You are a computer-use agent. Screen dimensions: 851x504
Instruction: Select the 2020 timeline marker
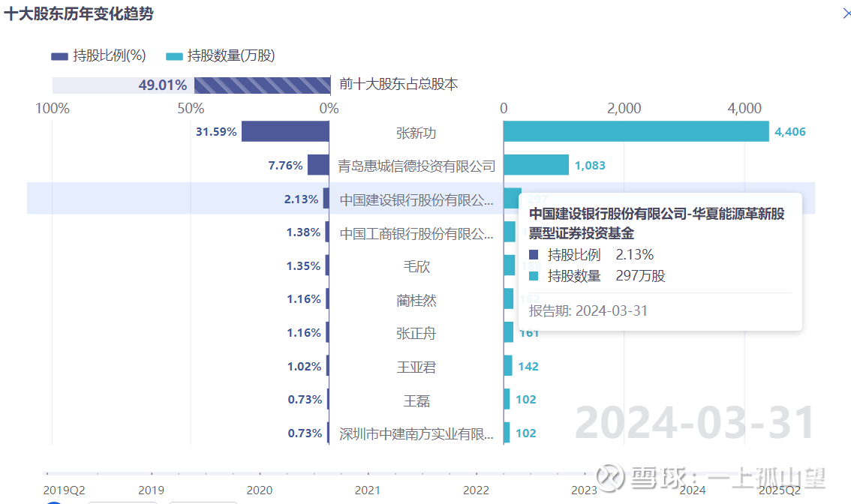[x=260, y=490]
